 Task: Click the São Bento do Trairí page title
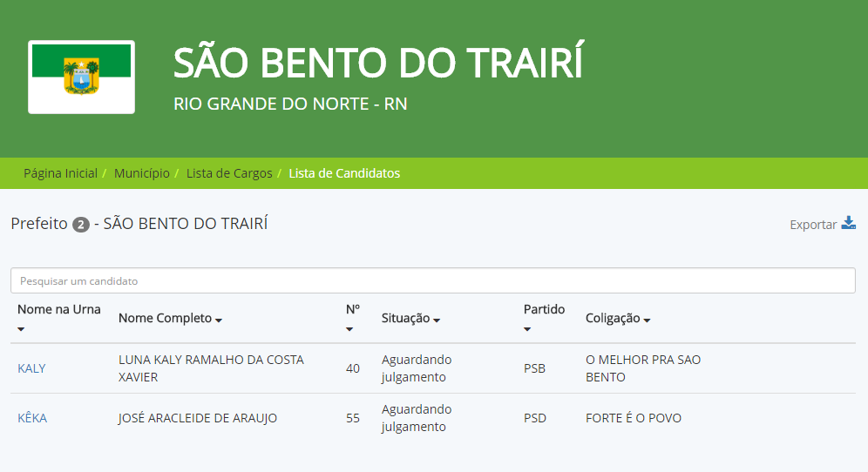point(377,64)
